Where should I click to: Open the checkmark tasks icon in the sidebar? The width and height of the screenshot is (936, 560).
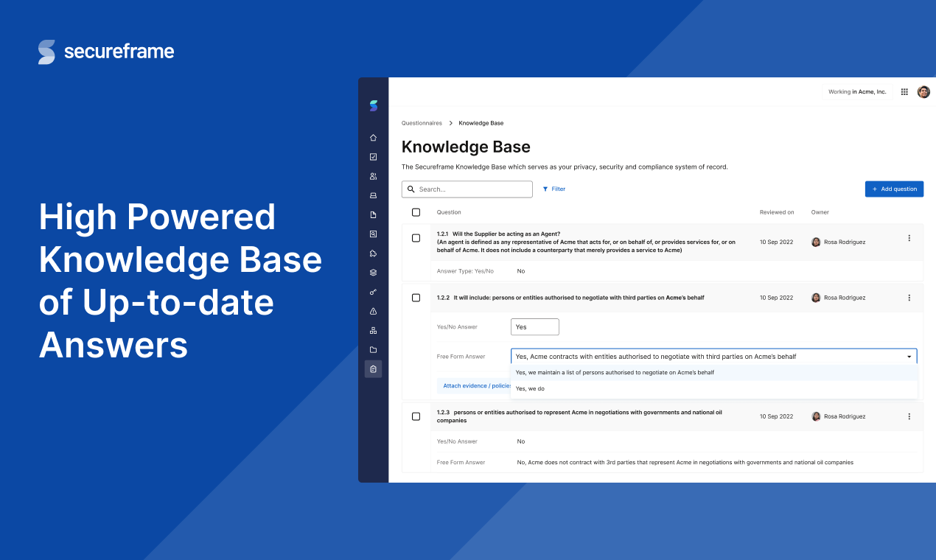(x=374, y=157)
